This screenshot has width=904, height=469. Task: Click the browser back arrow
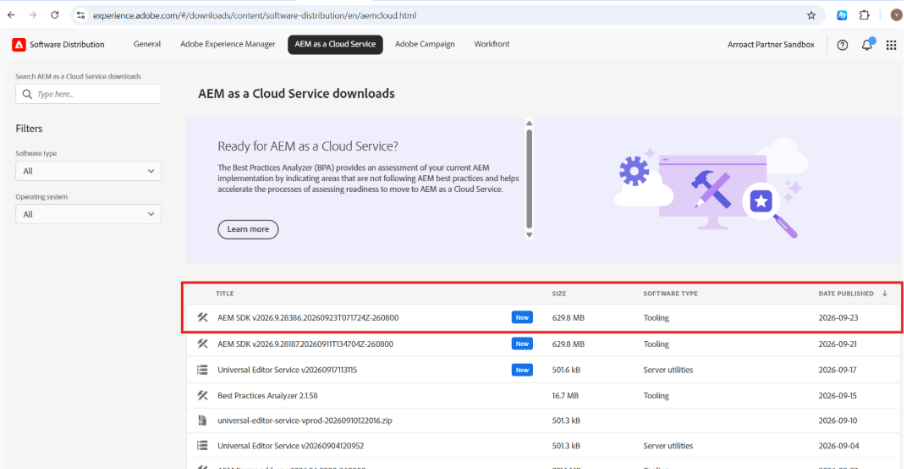pyautogui.click(x=11, y=16)
